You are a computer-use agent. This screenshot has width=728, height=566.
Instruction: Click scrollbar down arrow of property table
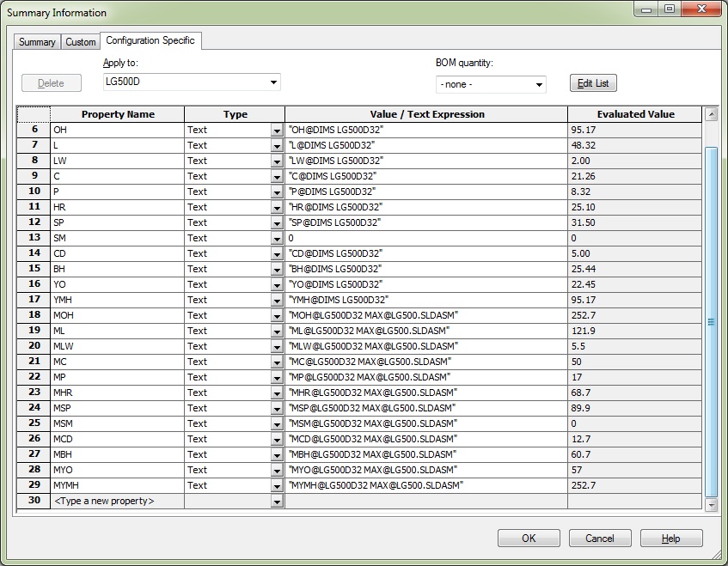(711, 505)
